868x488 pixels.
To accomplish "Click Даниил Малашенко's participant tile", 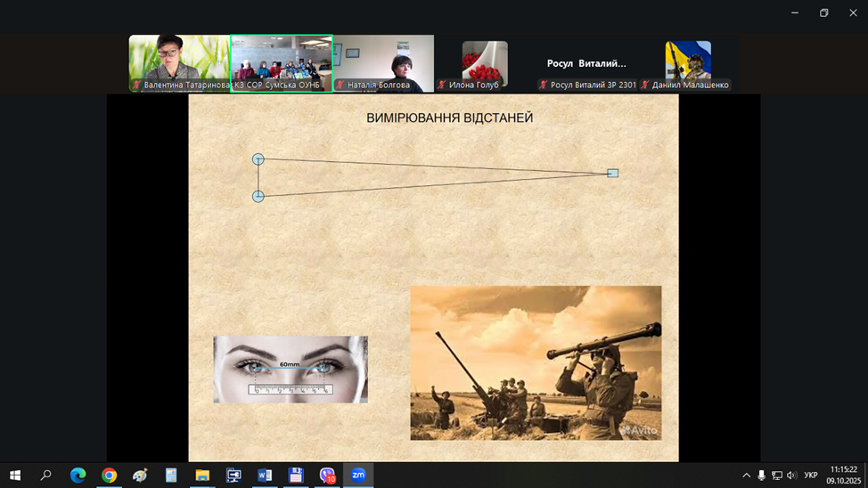I will [688, 62].
